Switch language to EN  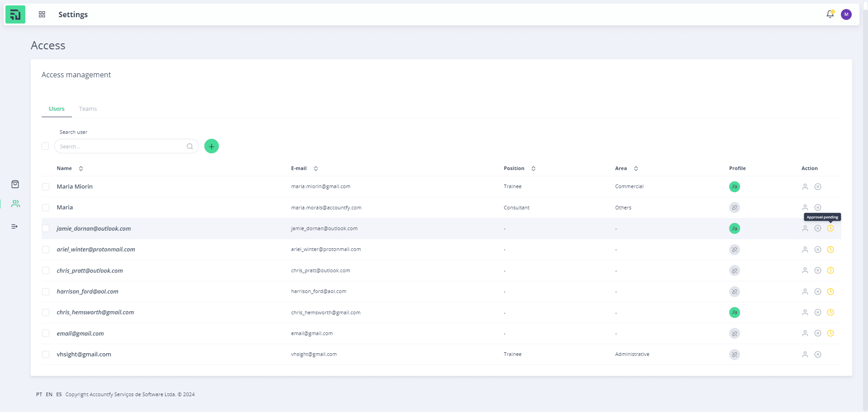point(49,394)
